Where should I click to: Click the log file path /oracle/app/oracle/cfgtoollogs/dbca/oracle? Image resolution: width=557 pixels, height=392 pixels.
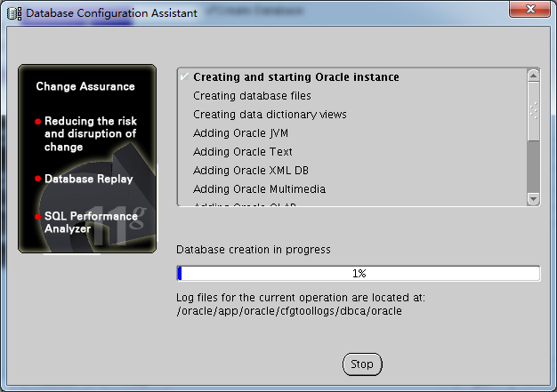tap(289, 311)
